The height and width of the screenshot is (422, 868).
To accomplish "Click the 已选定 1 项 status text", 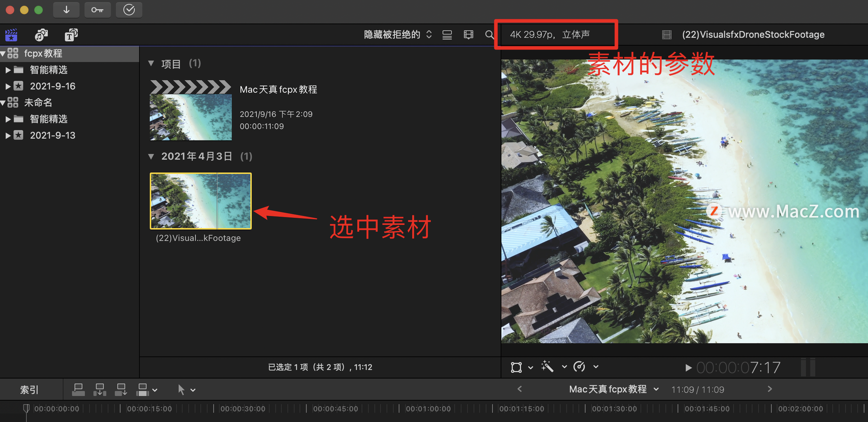I will click(320, 367).
